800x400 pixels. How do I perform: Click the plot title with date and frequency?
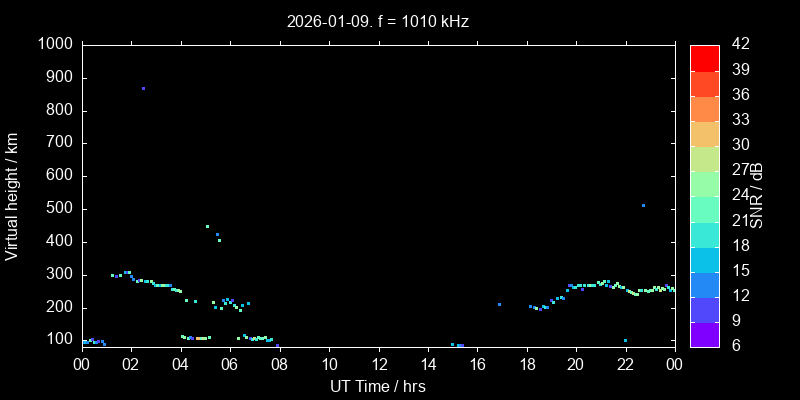point(379,20)
